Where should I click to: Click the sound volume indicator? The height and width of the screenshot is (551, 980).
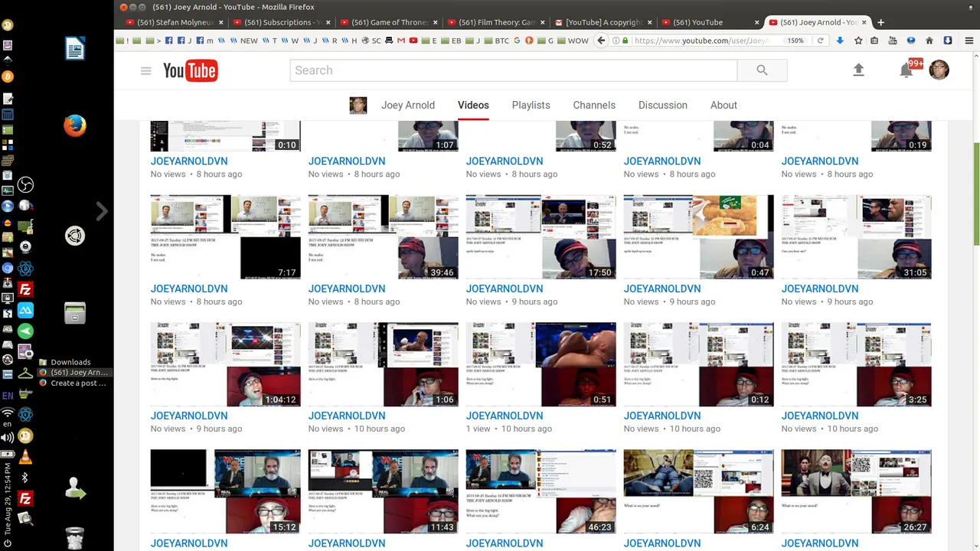pyautogui.click(x=8, y=438)
